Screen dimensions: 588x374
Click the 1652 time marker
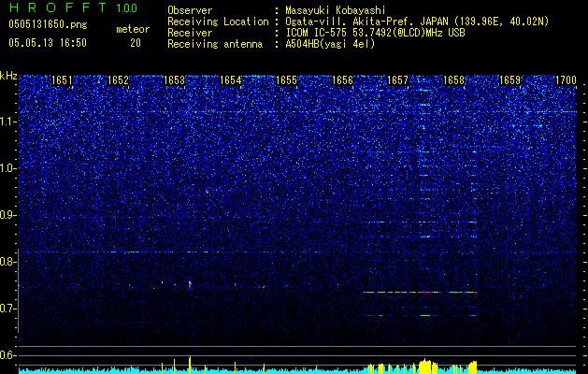(x=118, y=79)
